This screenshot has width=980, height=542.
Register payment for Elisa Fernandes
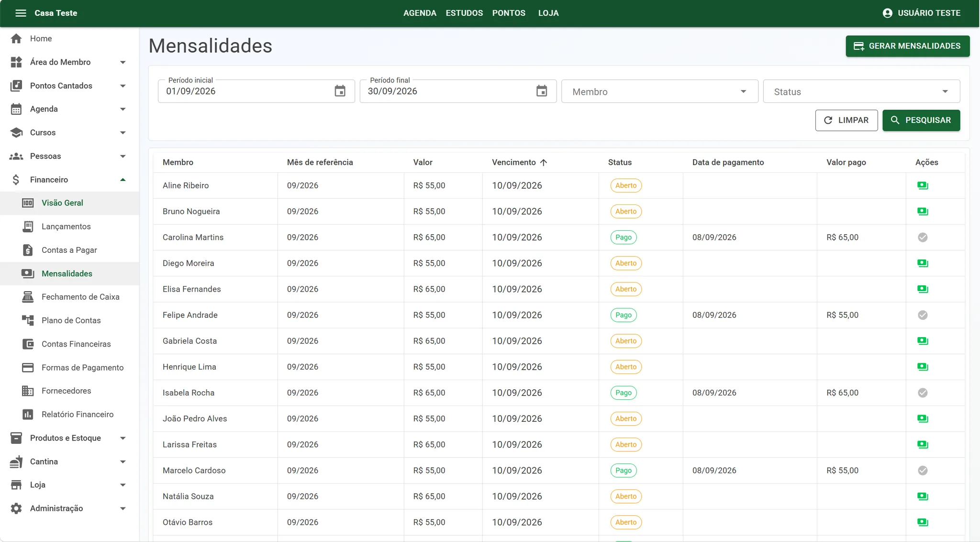(923, 289)
